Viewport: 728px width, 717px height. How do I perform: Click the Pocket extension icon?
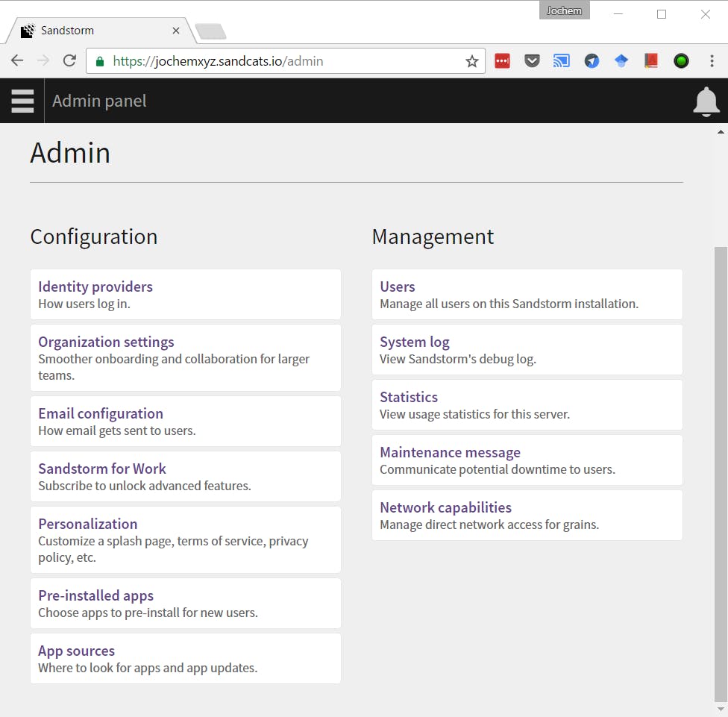coord(532,61)
